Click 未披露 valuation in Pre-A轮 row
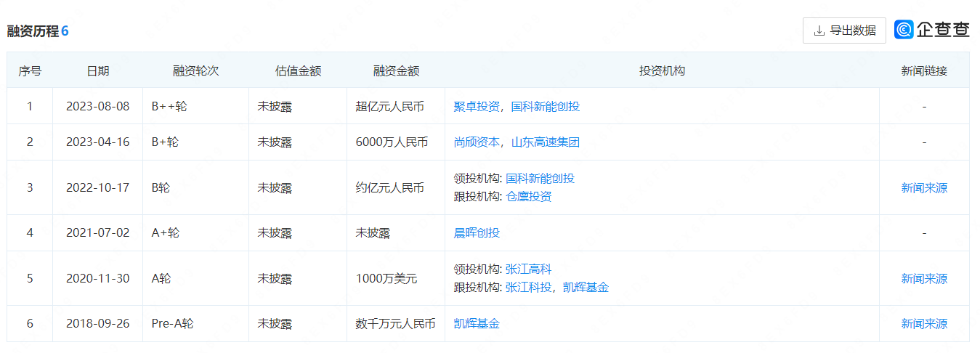 (275, 324)
